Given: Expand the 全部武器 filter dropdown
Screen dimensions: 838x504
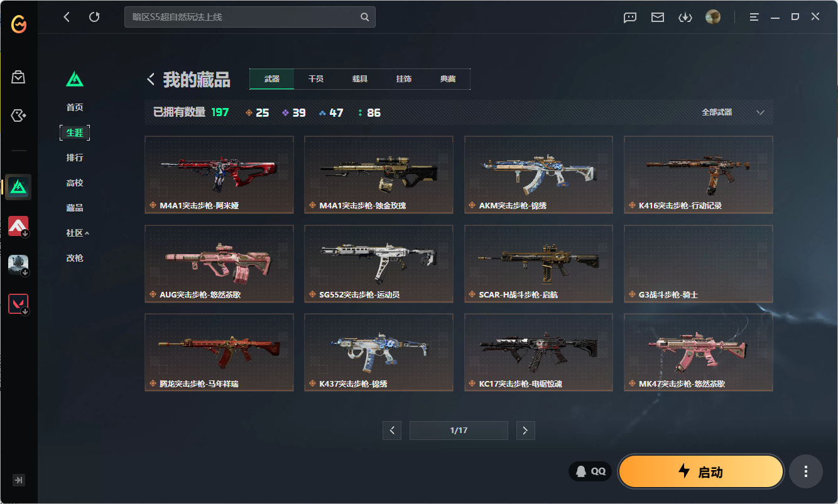Looking at the screenshot, I should coord(732,112).
